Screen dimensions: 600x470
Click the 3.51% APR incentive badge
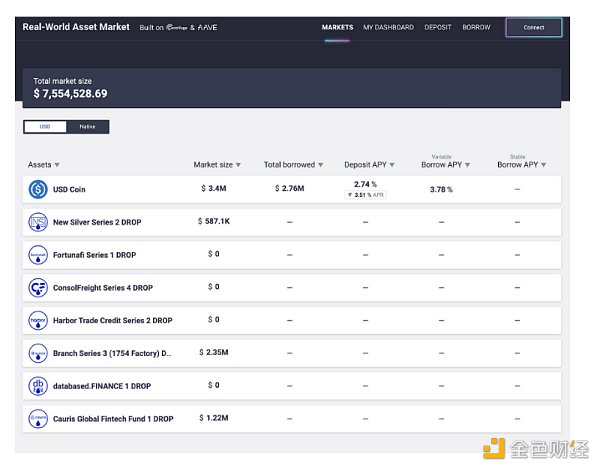point(365,195)
